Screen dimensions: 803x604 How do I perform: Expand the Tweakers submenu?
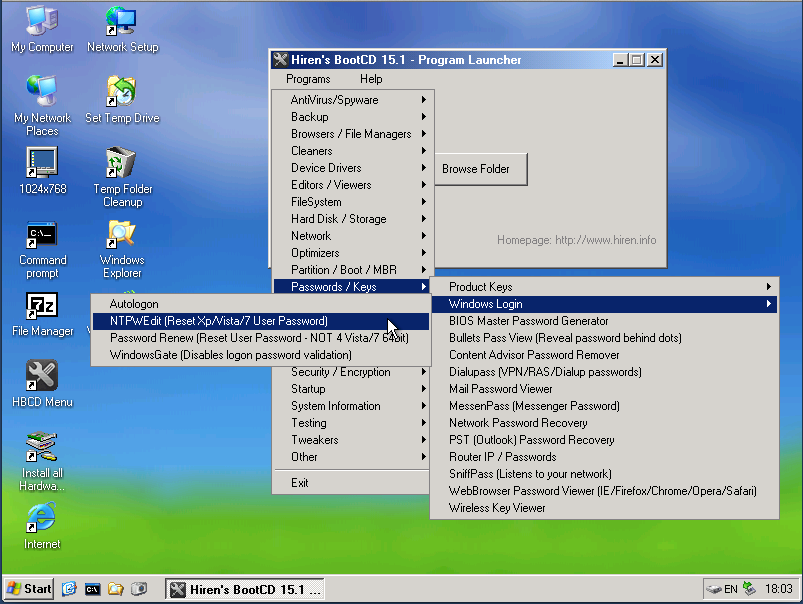tap(314, 439)
